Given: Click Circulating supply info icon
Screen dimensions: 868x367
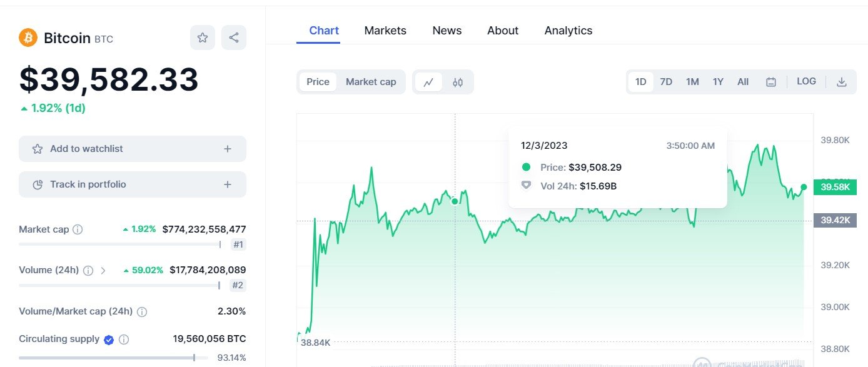Looking at the screenshot, I should tap(124, 339).
